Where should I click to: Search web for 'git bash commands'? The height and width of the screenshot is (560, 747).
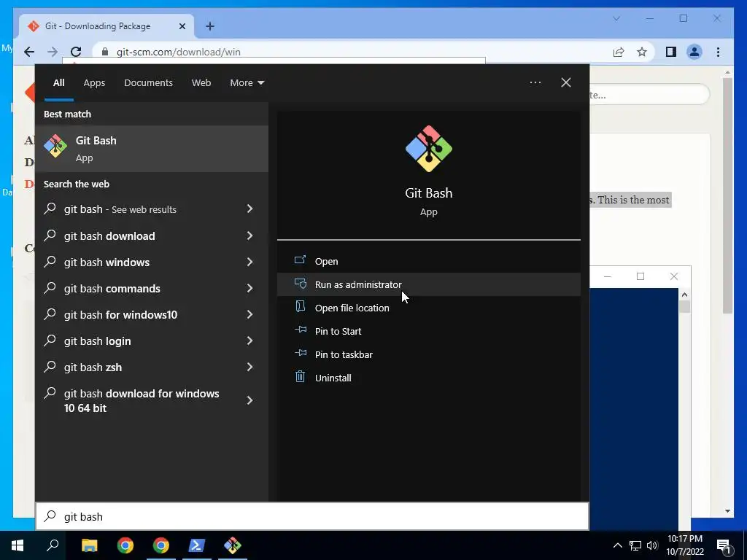152,289
